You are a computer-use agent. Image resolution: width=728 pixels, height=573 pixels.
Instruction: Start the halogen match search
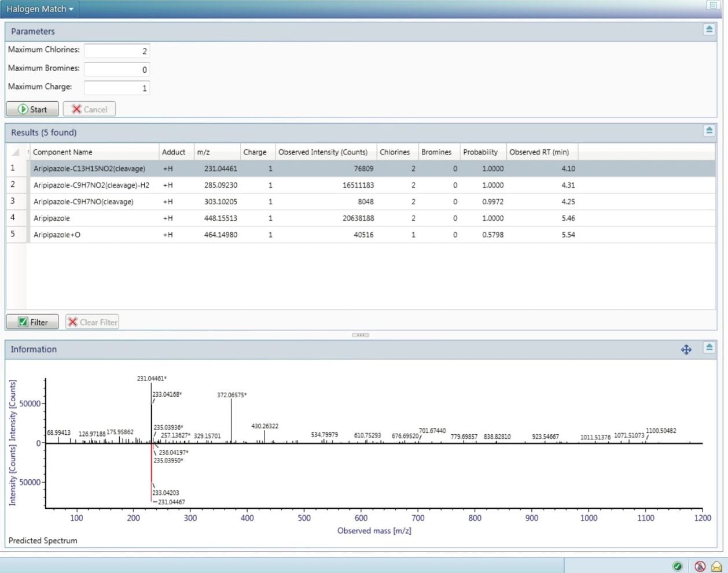(x=32, y=109)
